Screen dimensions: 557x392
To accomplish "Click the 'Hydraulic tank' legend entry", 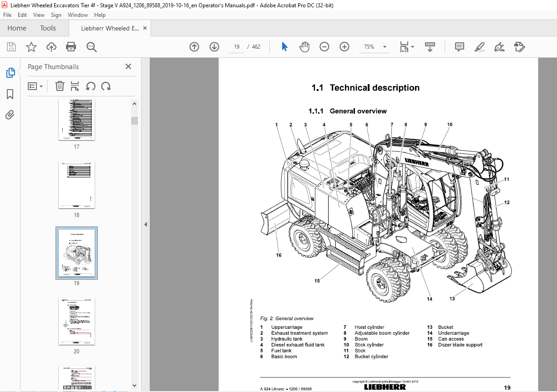I will click(x=287, y=339).
